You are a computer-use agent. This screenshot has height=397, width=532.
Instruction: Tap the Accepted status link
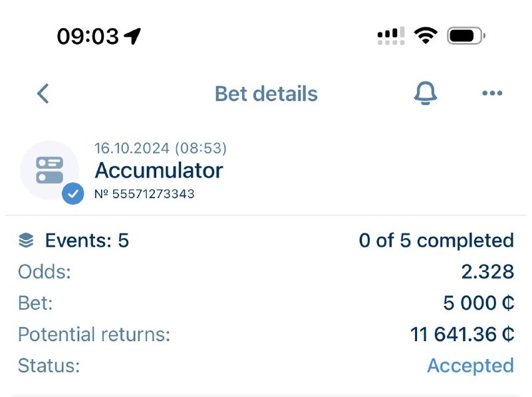point(470,365)
